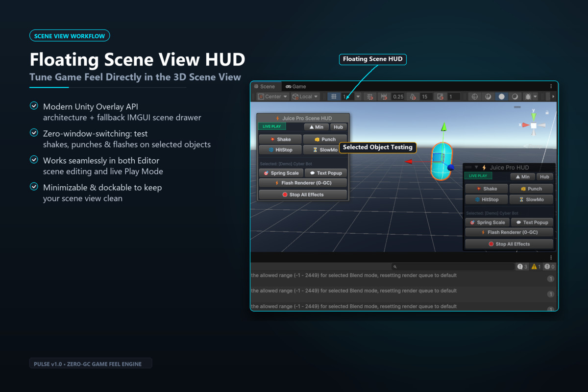Trigger Shake in Juice Pro Scene HUD
The width and height of the screenshot is (588, 392).
point(280,139)
